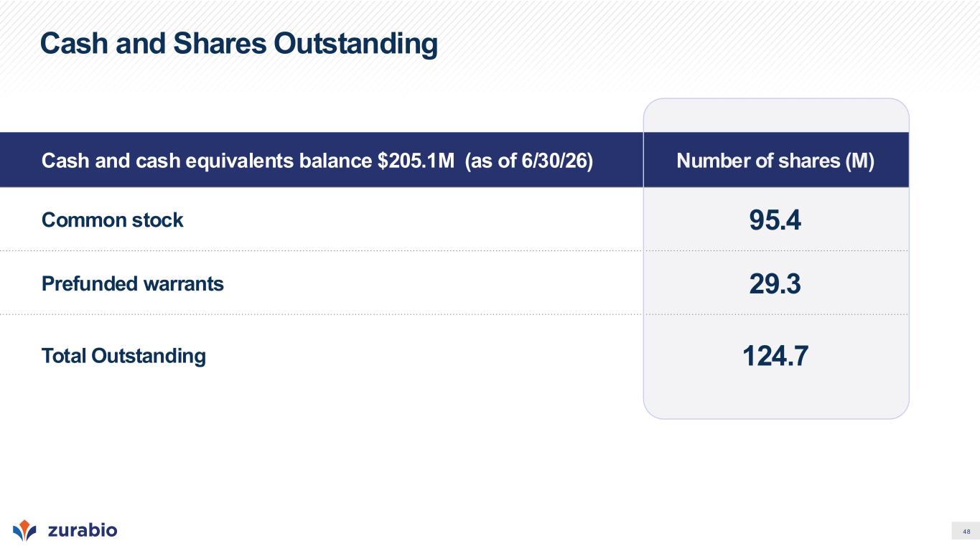This screenshot has height=551, width=980.
Task: Click the Prefunded warrants row label
Action: 133,284
